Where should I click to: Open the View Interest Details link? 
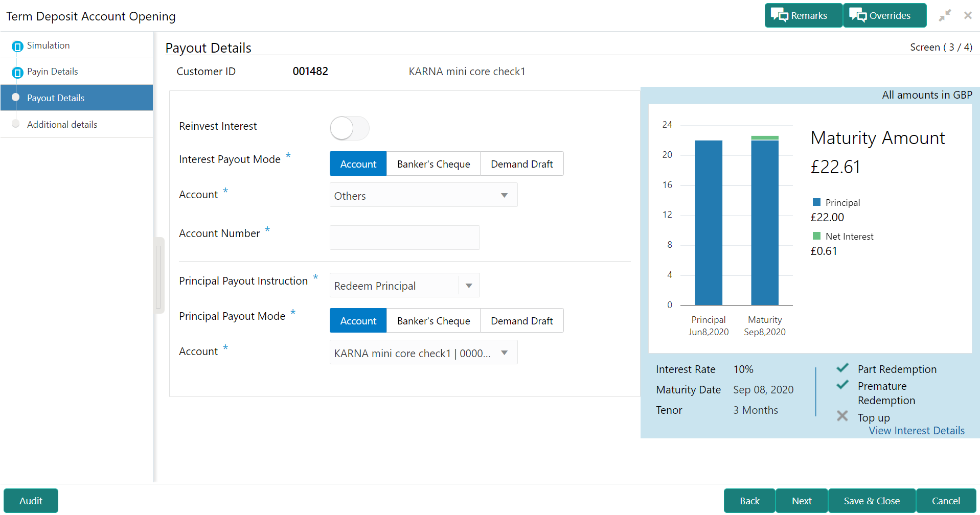[917, 431]
